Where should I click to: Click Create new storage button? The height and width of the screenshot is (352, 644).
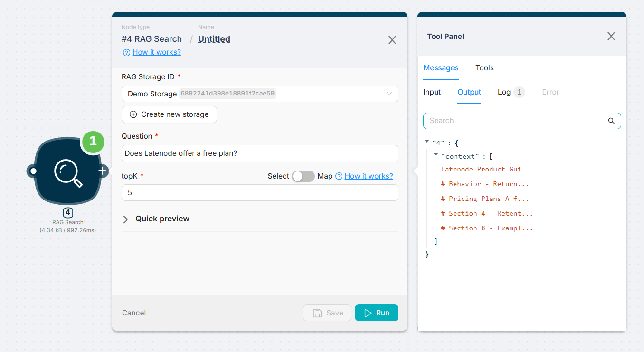169,114
